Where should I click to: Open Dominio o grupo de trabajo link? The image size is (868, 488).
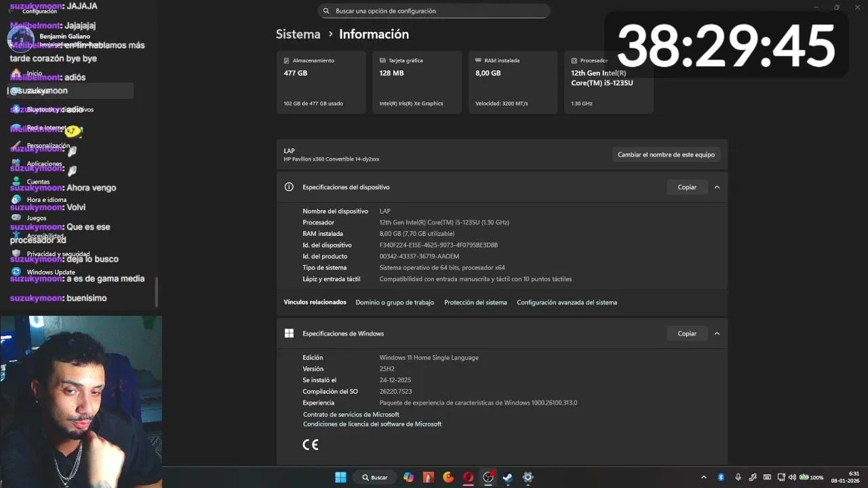tap(395, 302)
